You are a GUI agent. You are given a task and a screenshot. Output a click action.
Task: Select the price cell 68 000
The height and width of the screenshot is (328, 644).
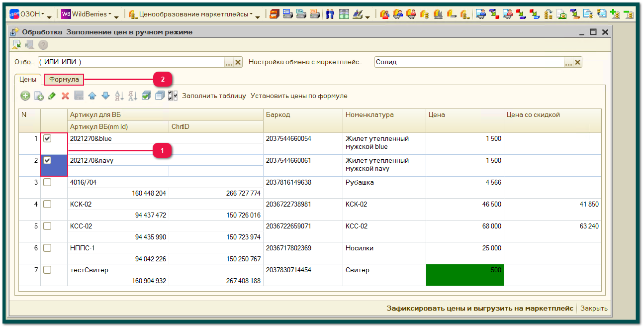click(x=464, y=231)
